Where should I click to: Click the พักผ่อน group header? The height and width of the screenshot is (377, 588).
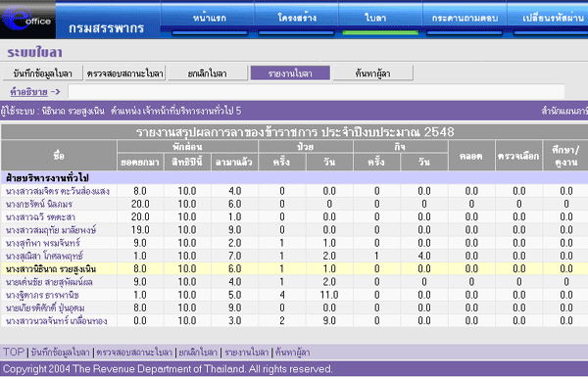187,147
